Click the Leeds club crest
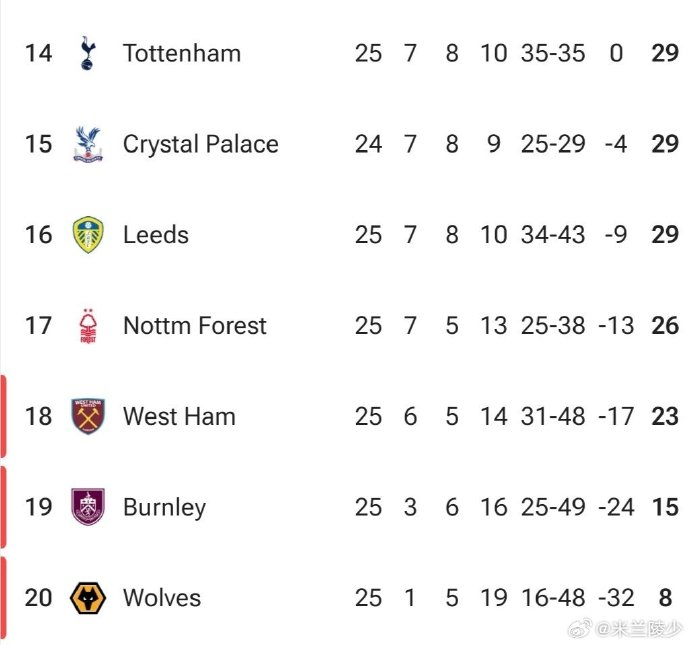690x645 pixels. 88,235
